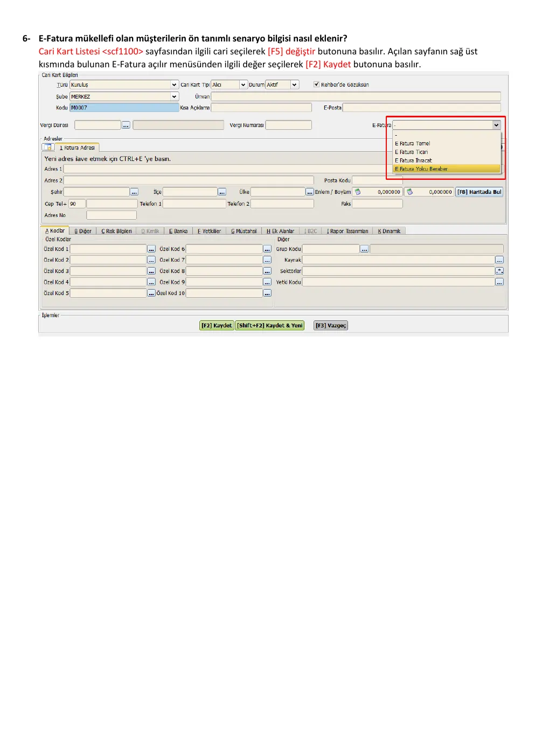Click the [Shift+F2] Kaydet & Yeni button

click(x=270, y=326)
